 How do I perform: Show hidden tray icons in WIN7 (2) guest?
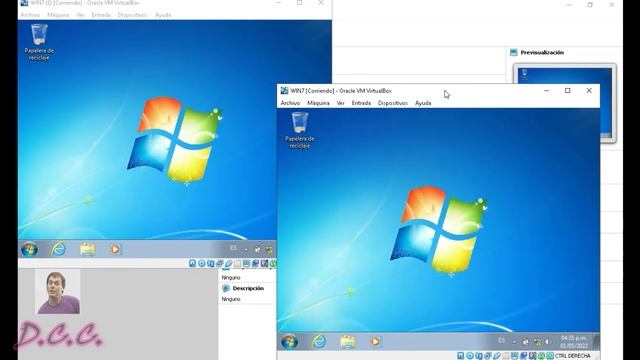pos(246,249)
